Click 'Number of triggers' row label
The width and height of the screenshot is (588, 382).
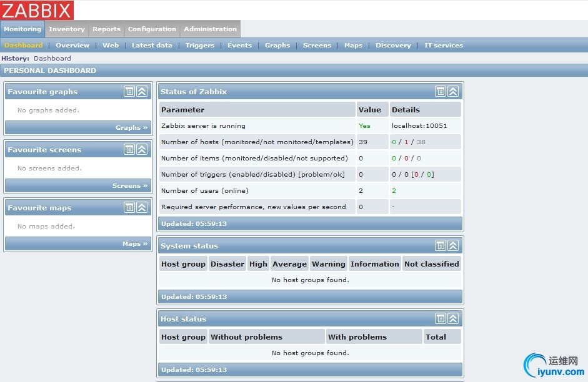[252, 175]
